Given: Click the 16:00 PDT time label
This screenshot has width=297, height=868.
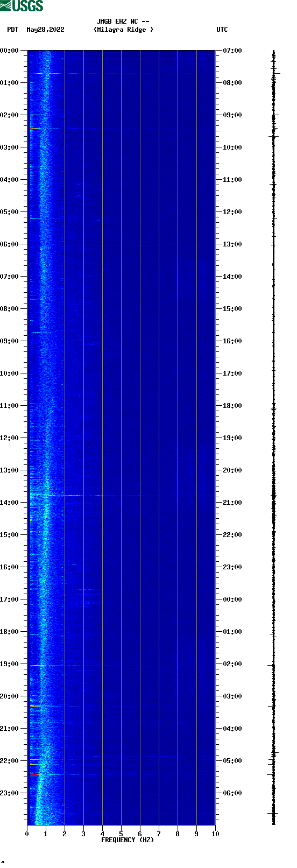Looking at the screenshot, I should click(x=10, y=567).
